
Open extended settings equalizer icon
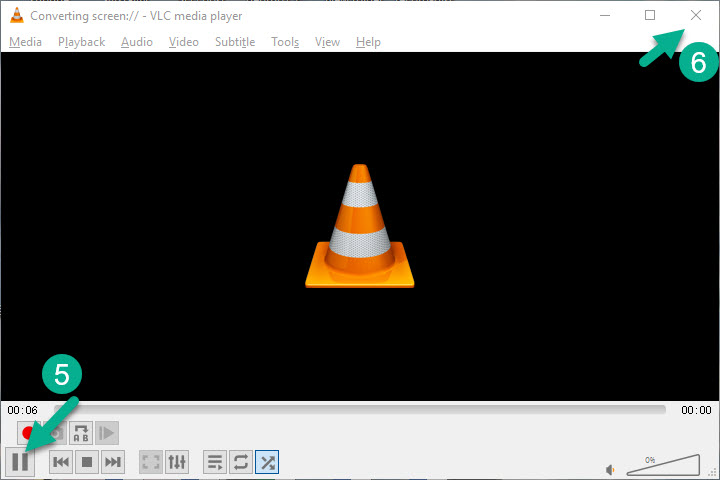177,462
